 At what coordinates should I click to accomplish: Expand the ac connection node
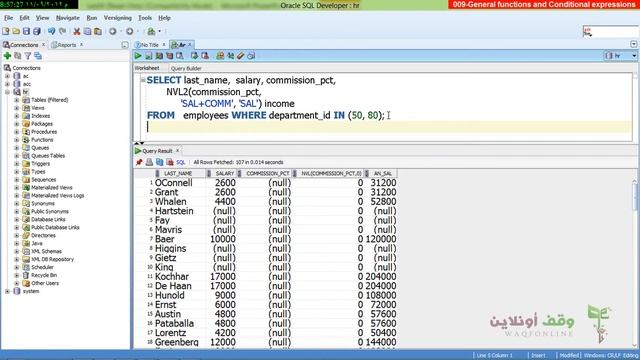coord(7,76)
